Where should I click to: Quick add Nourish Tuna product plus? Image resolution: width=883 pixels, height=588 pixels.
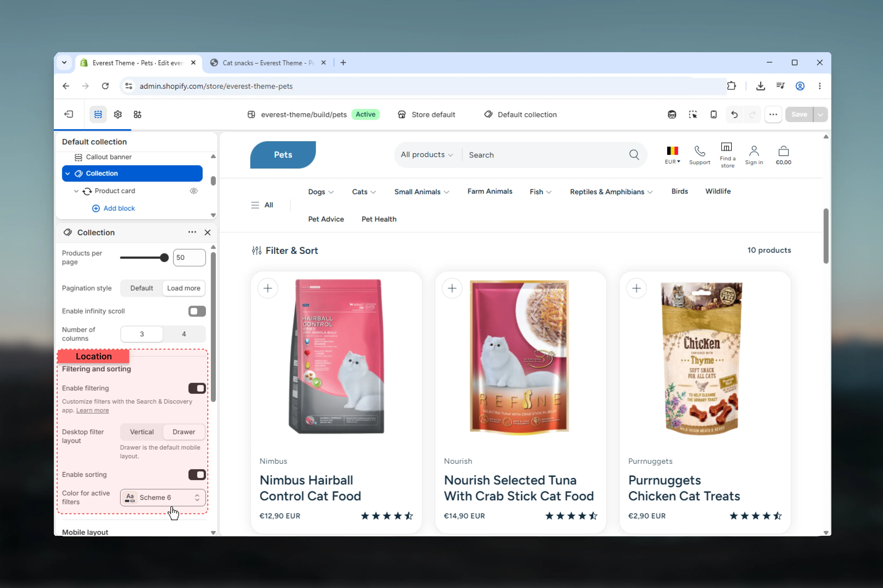pyautogui.click(x=452, y=288)
